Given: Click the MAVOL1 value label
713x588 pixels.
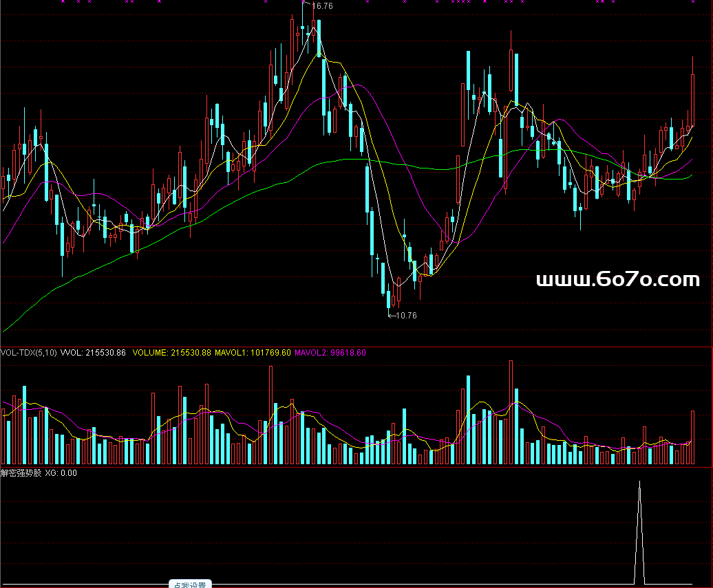Looking at the screenshot, I should 253,353.
